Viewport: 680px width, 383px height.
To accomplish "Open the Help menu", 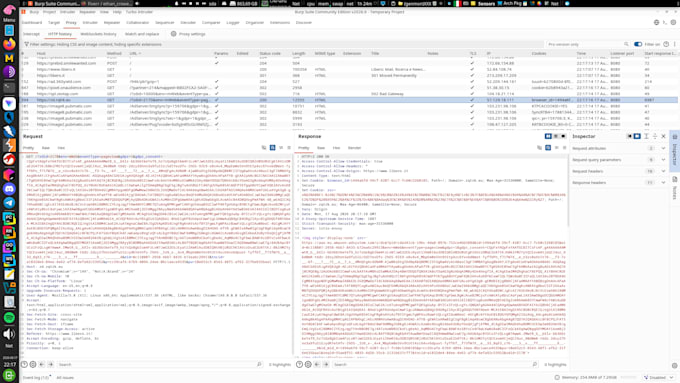I will point(117,12).
